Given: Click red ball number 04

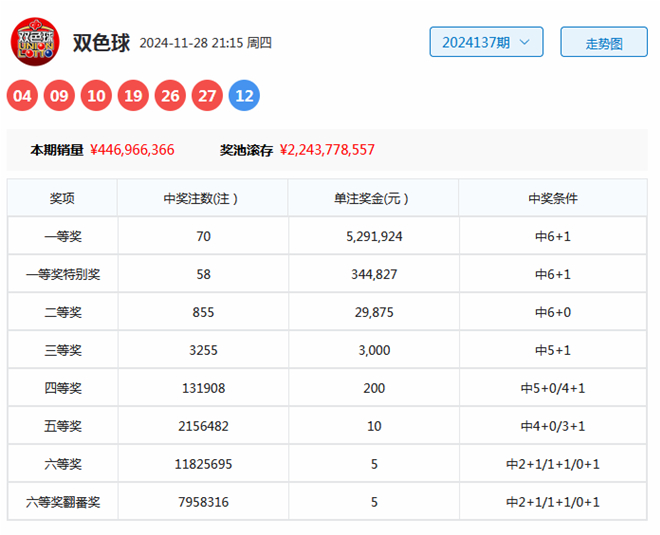Looking at the screenshot, I should pos(22,96).
